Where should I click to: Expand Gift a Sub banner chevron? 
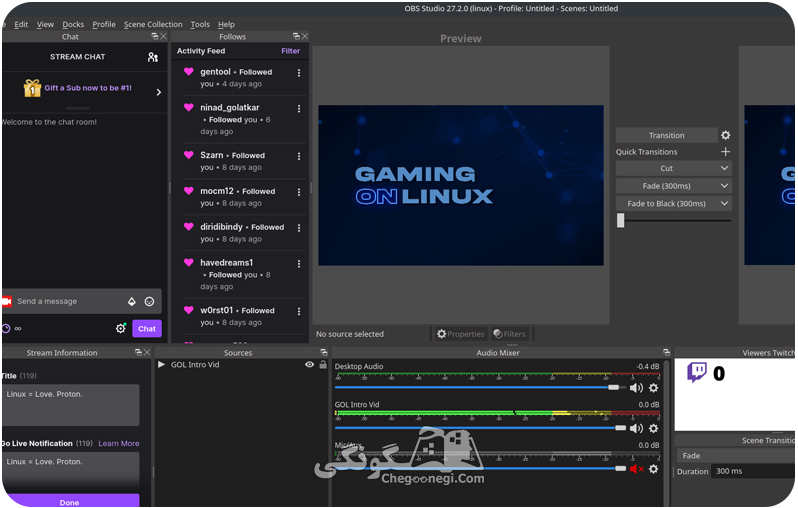point(158,92)
